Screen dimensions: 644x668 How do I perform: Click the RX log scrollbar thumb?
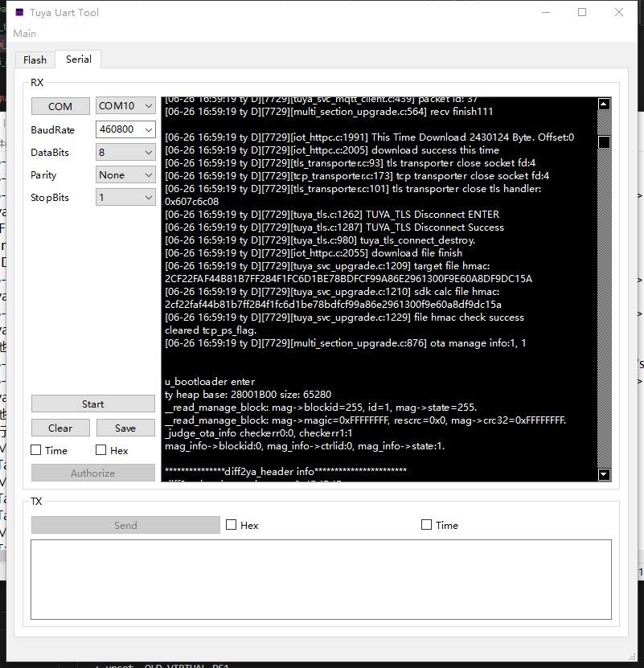tap(604, 141)
